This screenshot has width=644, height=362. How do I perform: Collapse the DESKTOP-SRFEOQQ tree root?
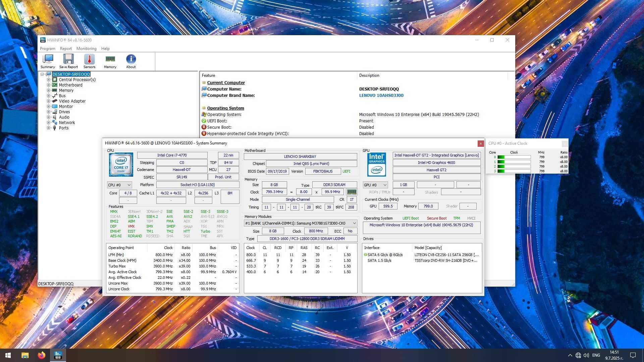point(42,74)
